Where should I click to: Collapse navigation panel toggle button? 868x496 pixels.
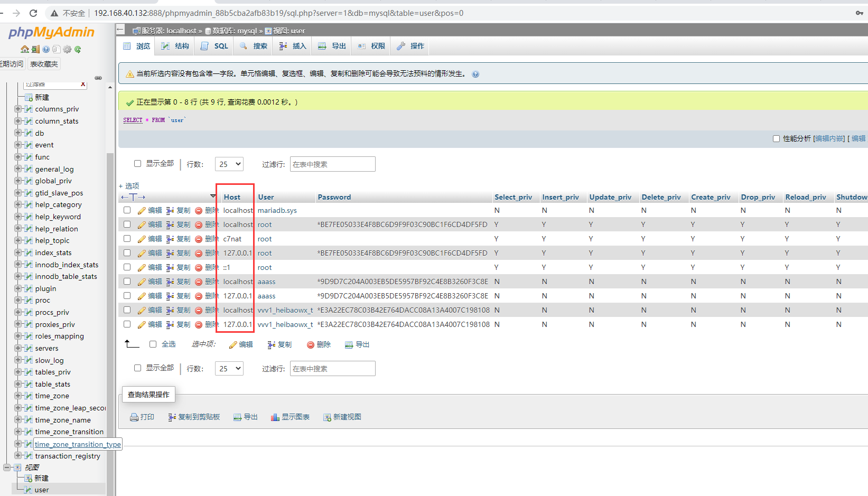point(121,30)
